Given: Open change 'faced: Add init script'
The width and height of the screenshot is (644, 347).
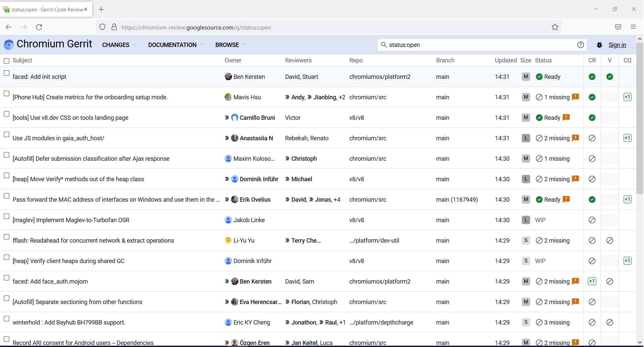Looking at the screenshot, I should point(40,77).
